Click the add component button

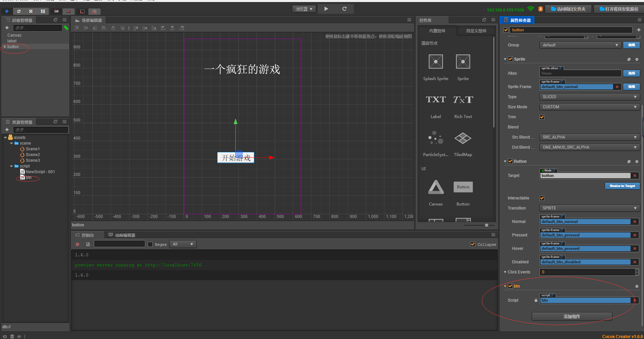point(572,316)
